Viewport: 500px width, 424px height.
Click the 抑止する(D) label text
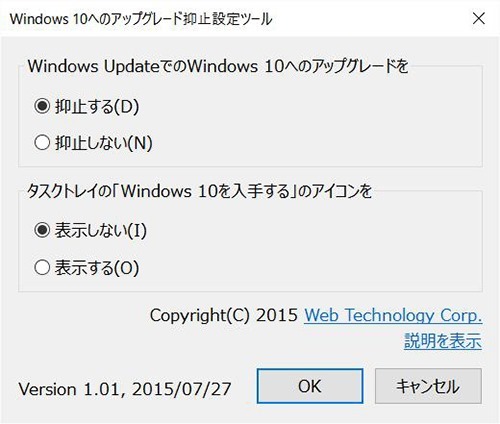pyautogui.click(x=97, y=107)
